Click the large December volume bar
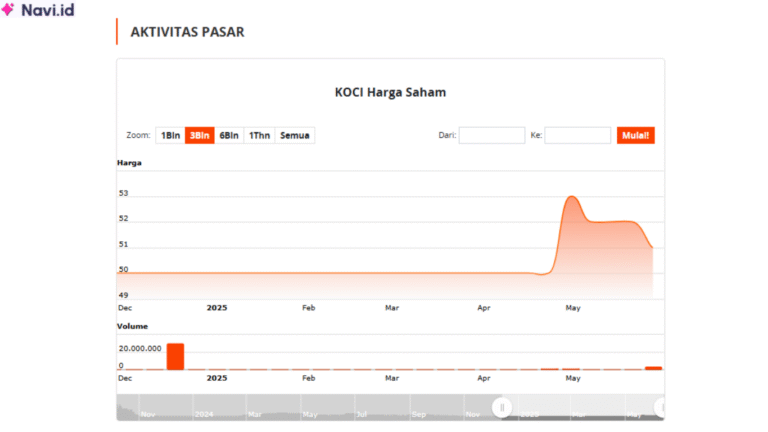 (175, 357)
